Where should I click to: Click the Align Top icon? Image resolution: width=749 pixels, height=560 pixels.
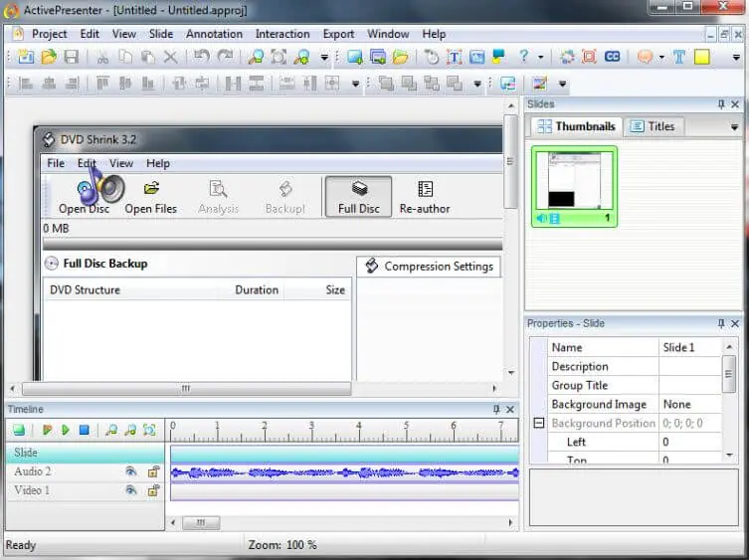[x=102, y=84]
